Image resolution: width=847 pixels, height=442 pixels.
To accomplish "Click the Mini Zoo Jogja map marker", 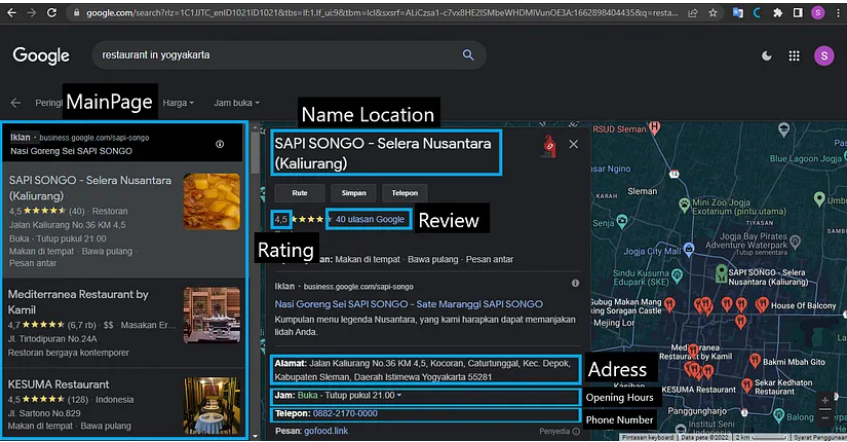I will pyautogui.click(x=684, y=205).
